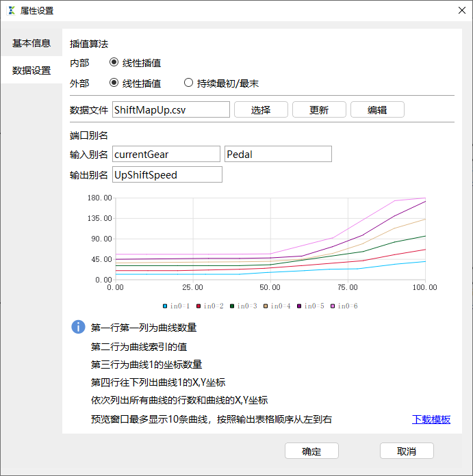Click the text 依次列出所有曲线的行数和曲线的X,Y坐标
This screenshot has width=473, height=476.
pyautogui.click(x=179, y=400)
